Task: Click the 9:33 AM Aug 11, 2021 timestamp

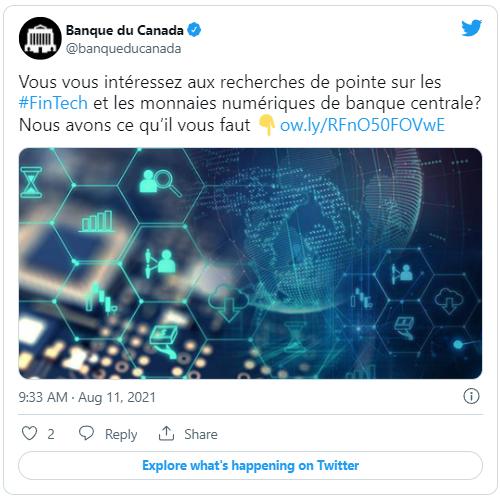Action: [87, 397]
